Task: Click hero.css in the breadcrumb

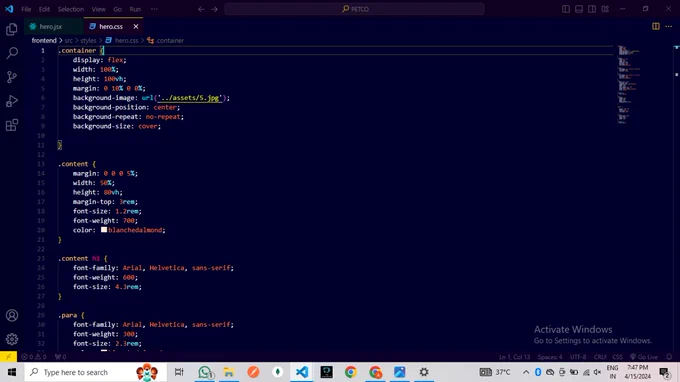Action: point(126,40)
